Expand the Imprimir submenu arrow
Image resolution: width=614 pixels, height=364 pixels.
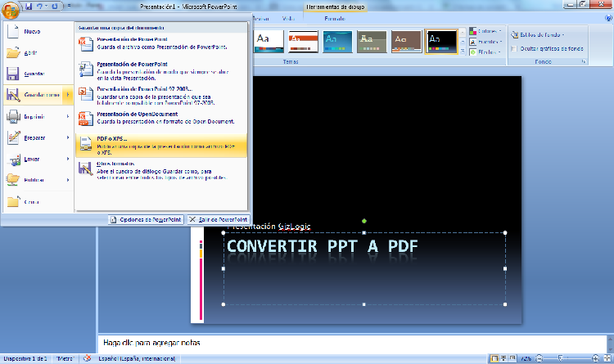68,117
